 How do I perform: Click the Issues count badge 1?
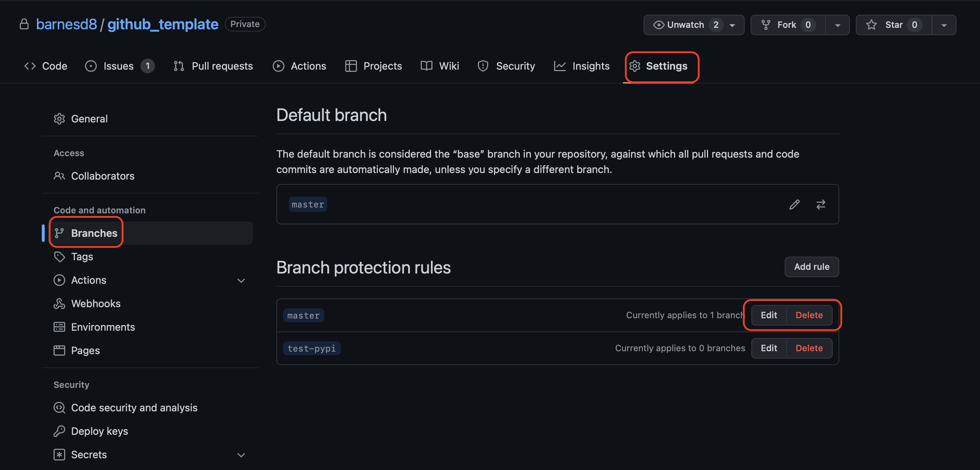pos(148,66)
